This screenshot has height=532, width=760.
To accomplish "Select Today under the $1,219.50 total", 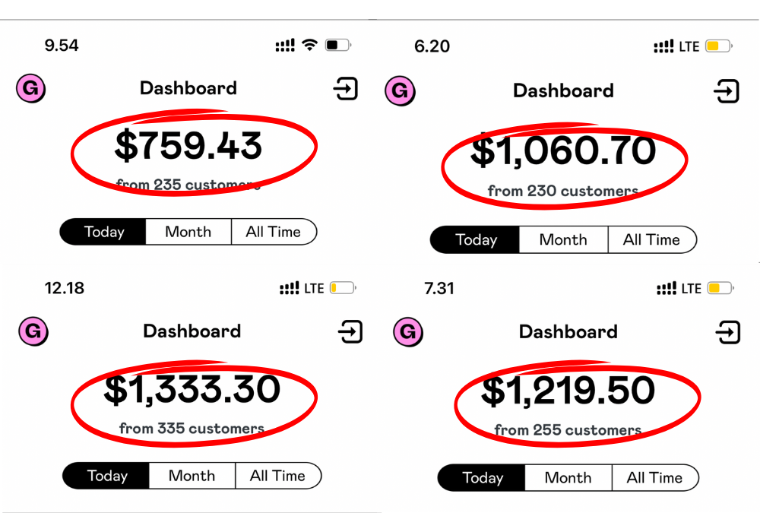I will (x=483, y=478).
